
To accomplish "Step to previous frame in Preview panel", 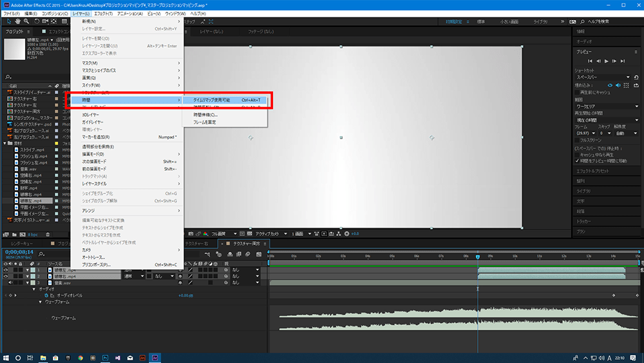I will [598, 61].
